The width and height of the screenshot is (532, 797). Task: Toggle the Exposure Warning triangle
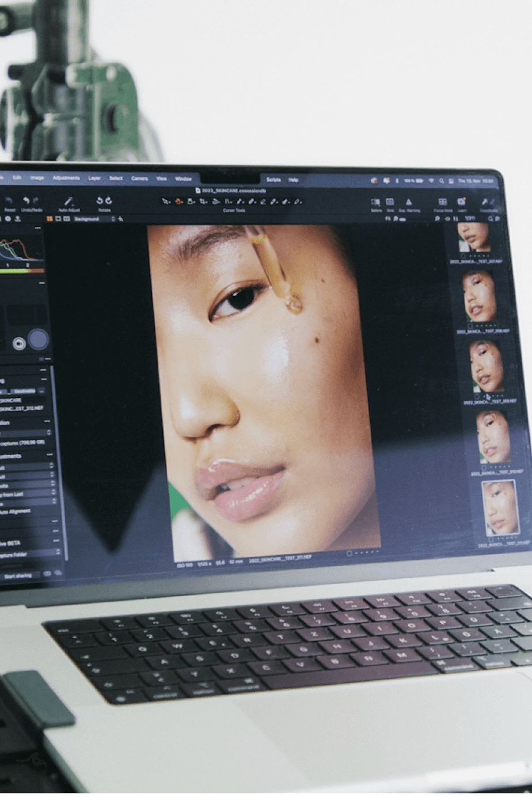point(409,202)
